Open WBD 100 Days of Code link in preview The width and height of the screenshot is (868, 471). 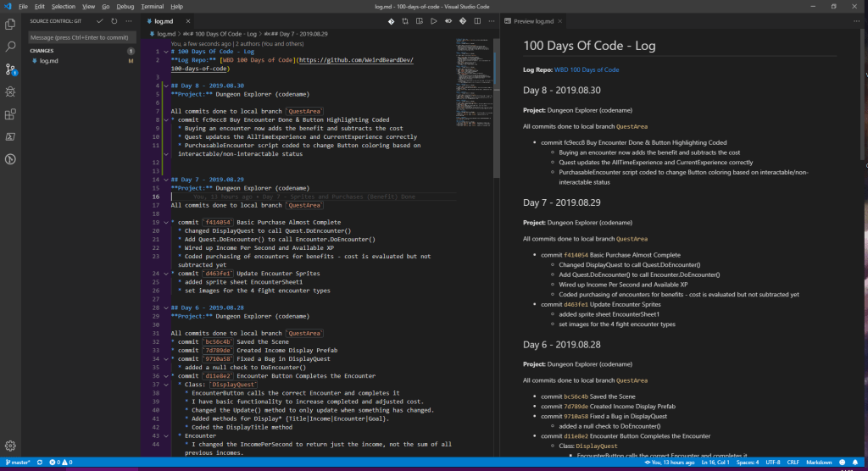pos(587,69)
